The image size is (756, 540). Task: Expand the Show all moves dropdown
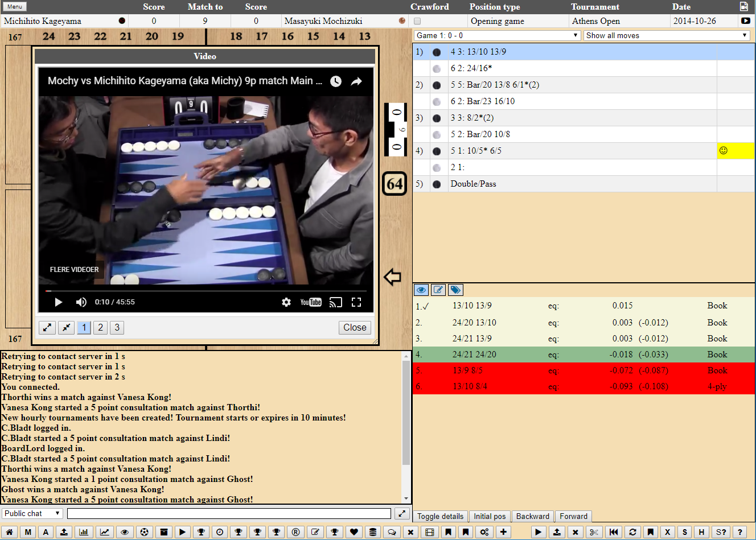click(x=666, y=35)
